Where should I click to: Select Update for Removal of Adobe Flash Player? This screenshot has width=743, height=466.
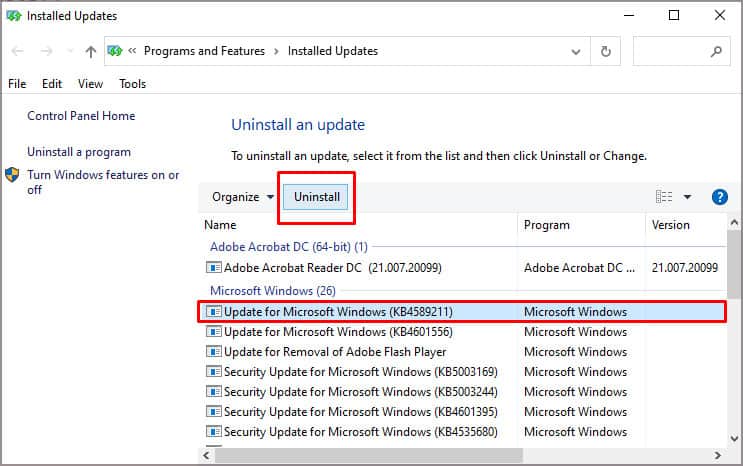(x=463, y=352)
